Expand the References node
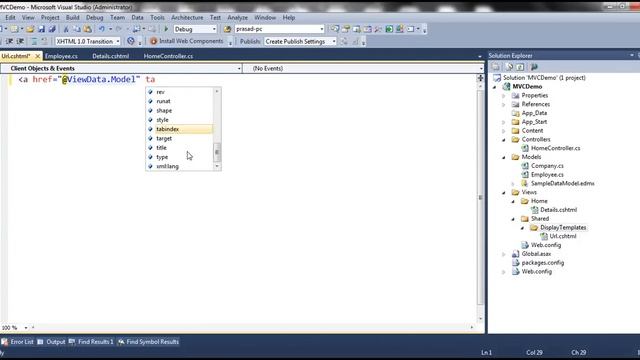Image resolution: width=640 pixels, height=360 pixels. [x=504, y=104]
